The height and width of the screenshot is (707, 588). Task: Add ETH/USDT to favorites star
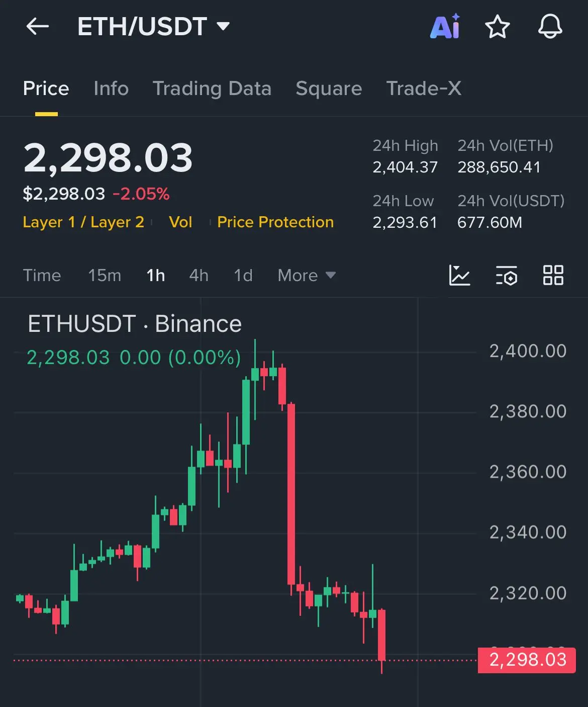pyautogui.click(x=497, y=26)
